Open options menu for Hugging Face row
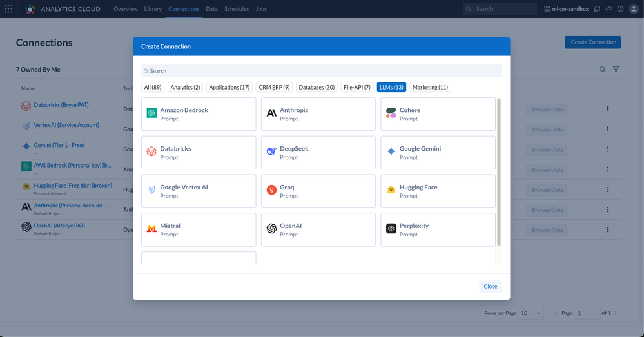The image size is (644, 337). pyautogui.click(x=607, y=189)
